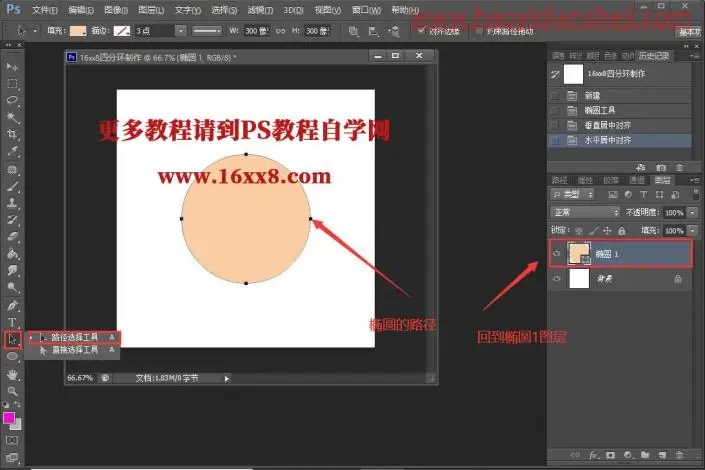Open the tool preset picker dropdown
The image size is (705, 470).
[35, 31]
